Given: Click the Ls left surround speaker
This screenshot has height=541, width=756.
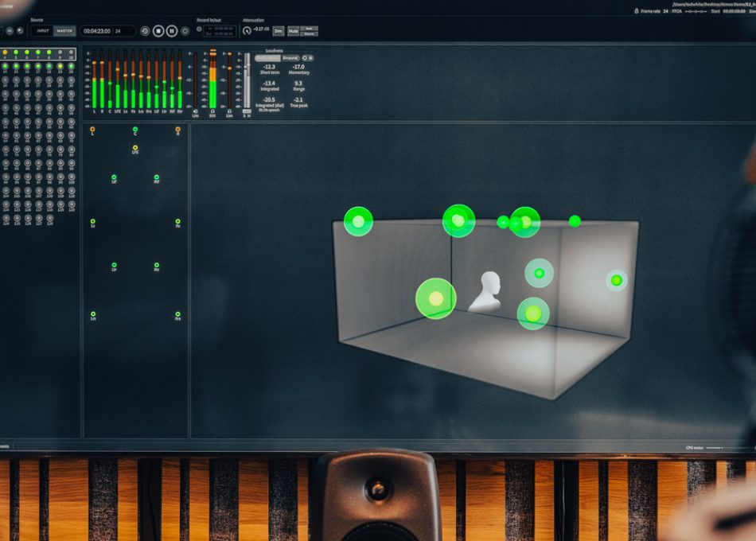Looking at the screenshot, I should point(92,222).
